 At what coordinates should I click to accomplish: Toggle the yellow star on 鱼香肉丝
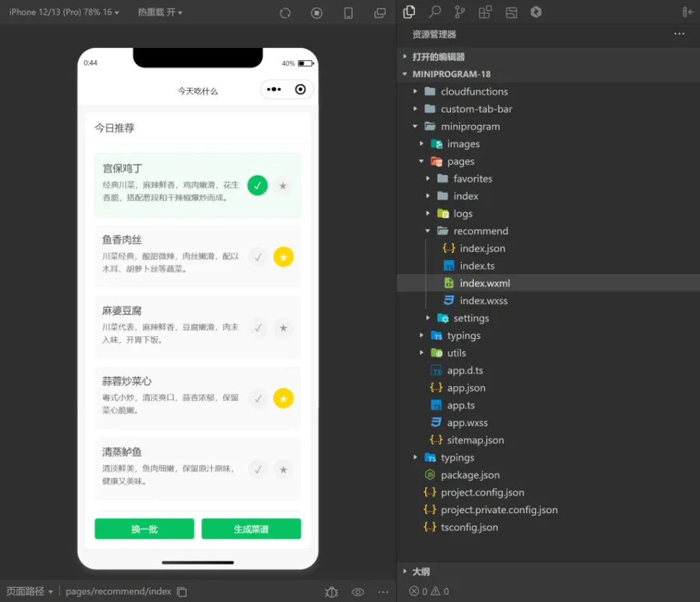click(x=284, y=257)
